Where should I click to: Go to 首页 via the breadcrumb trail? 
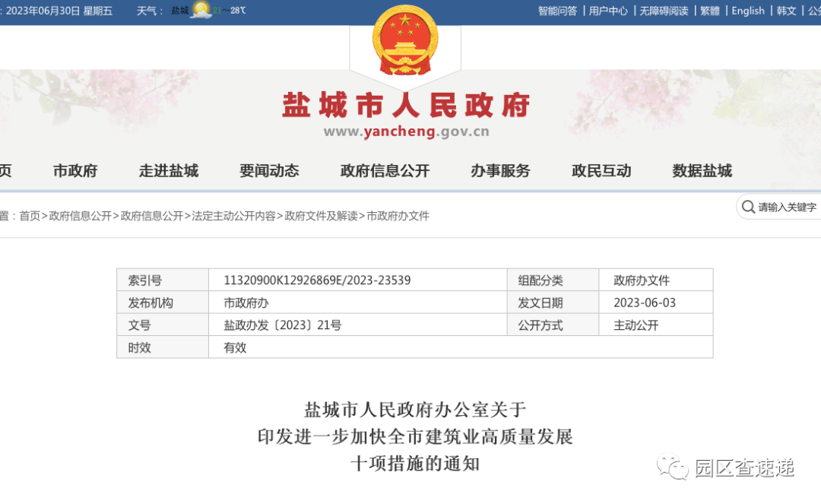click(27, 215)
